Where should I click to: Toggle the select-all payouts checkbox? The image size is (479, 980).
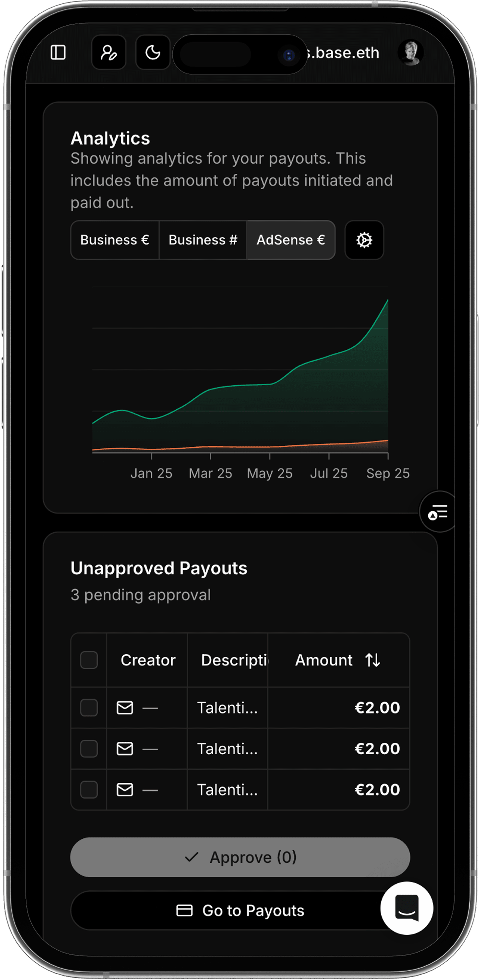coord(89,660)
